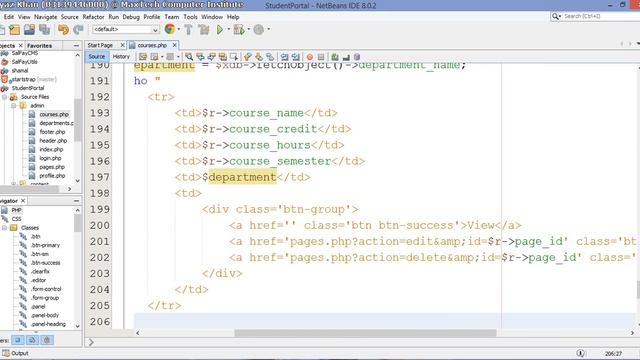Undo the last edit
This screenshot has height=360, width=640.
pyautogui.click(x=63, y=29)
